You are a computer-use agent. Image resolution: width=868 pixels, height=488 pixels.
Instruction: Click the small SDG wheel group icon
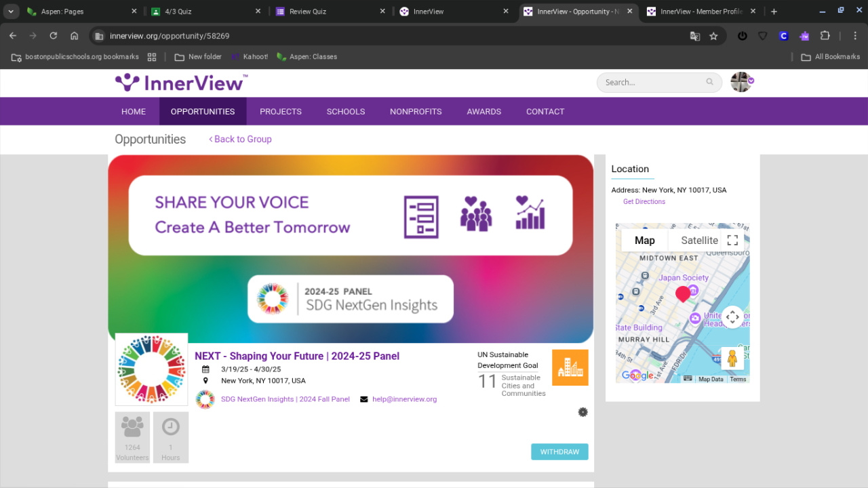point(205,400)
